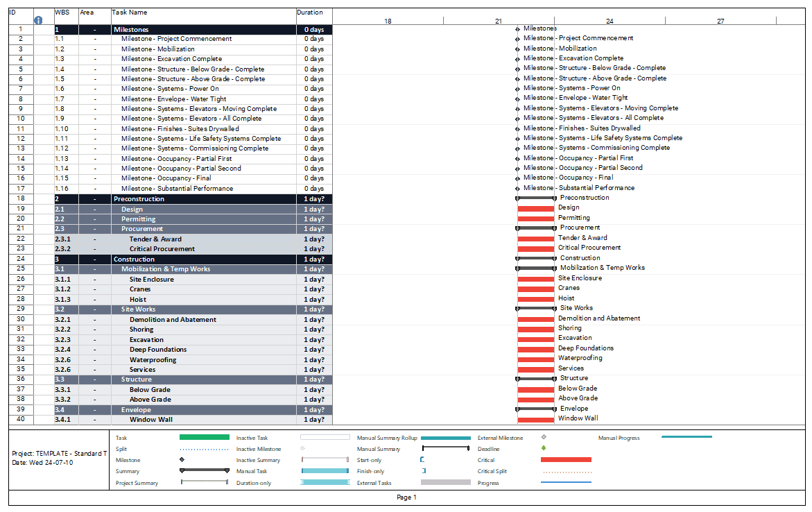
Task: Click the Substantial Performance milestone diamond
Action: click(x=517, y=187)
